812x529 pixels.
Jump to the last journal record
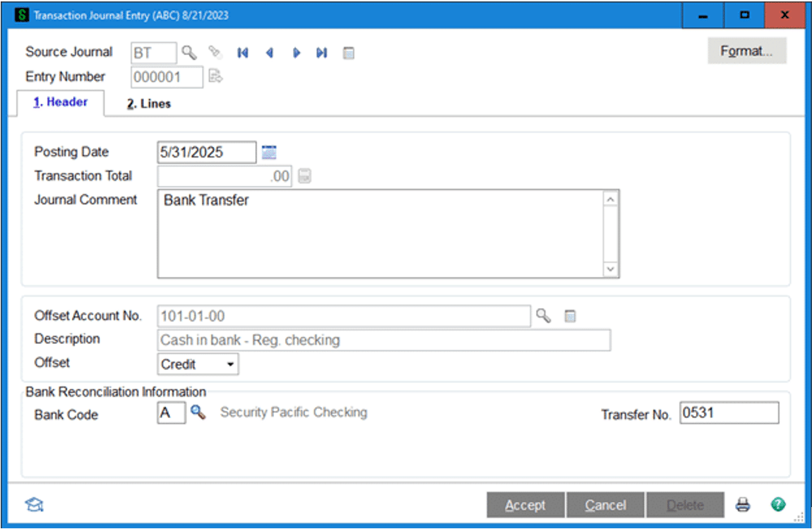pyautogui.click(x=322, y=52)
